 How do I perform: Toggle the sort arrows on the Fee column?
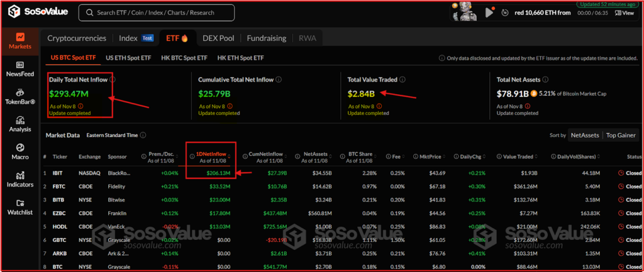[x=403, y=156]
